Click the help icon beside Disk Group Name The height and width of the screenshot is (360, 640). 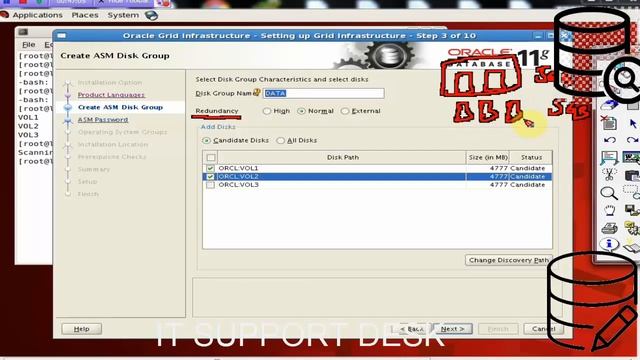tap(256, 93)
